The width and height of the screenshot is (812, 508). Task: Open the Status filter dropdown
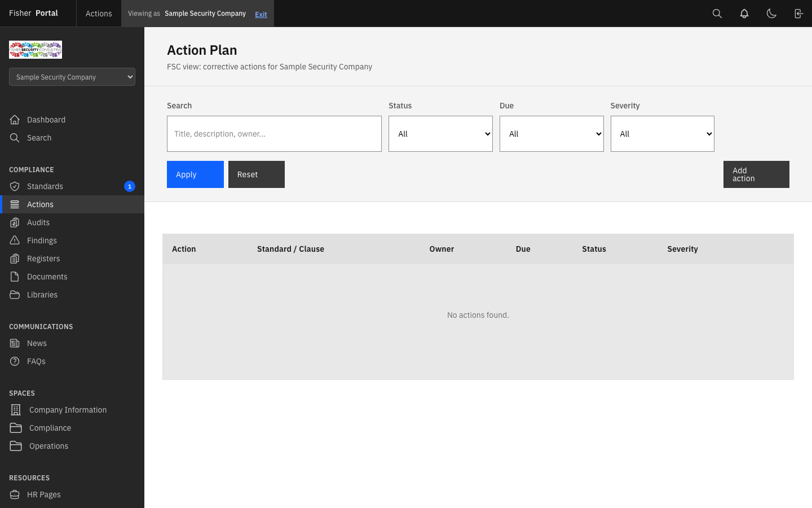pyautogui.click(x=440, y=134)
